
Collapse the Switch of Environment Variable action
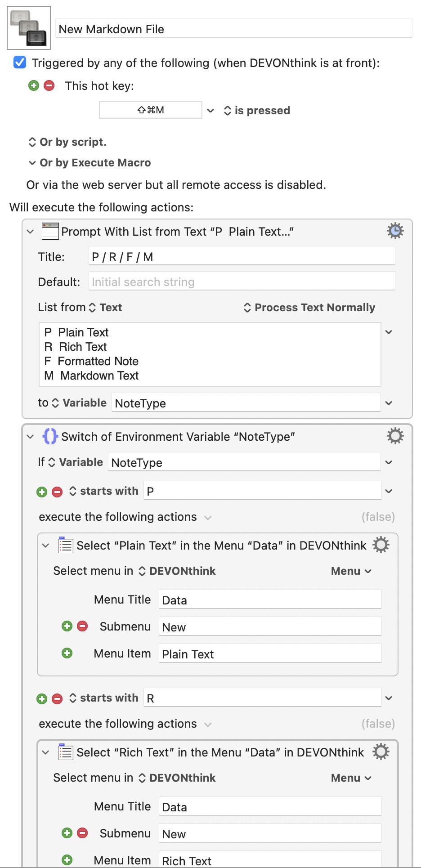click(30, 437)
